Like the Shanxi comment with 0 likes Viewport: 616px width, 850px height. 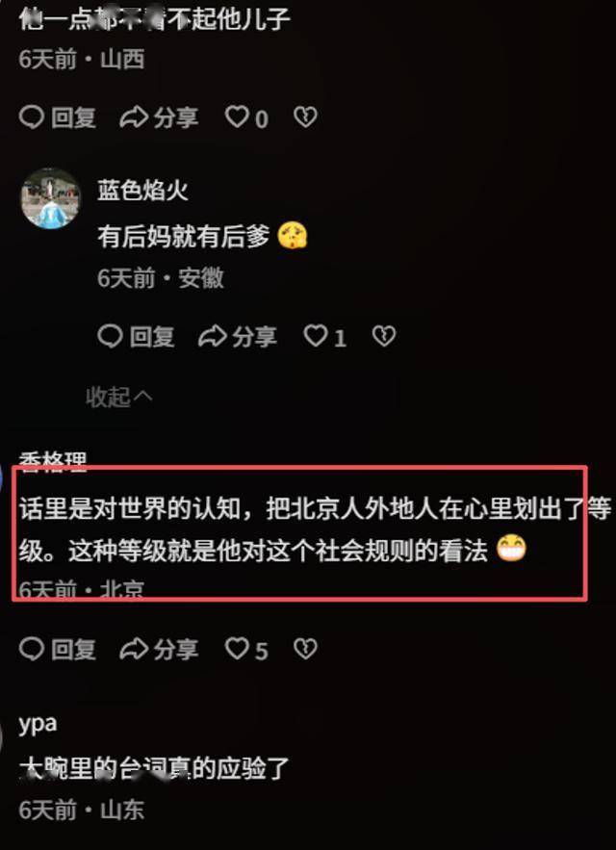coord(246,117)
